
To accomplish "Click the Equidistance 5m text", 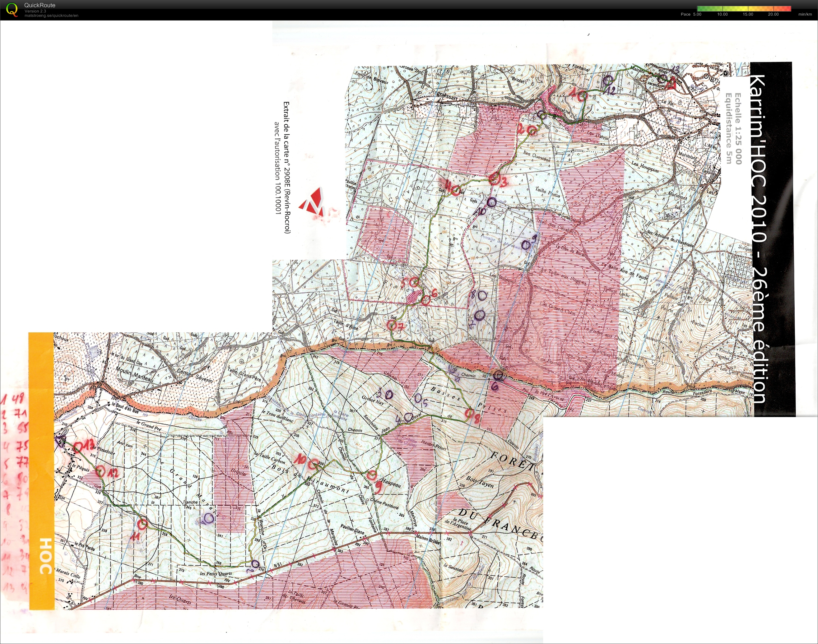I will (x=729, y=128).
